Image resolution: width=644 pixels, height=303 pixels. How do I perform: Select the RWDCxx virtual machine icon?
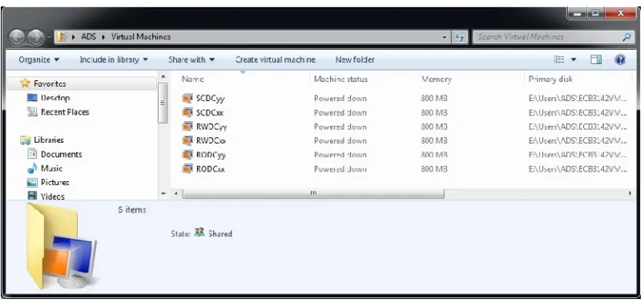[187, 140]
